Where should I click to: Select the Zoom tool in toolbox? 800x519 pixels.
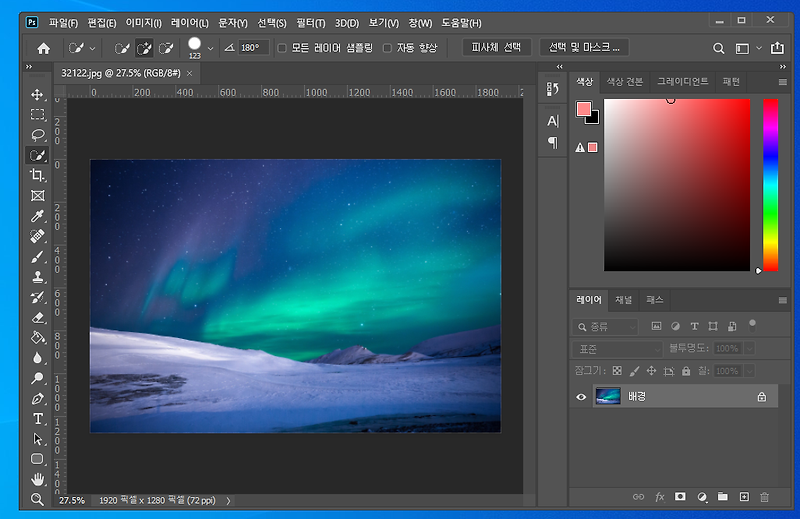[37, 499]
